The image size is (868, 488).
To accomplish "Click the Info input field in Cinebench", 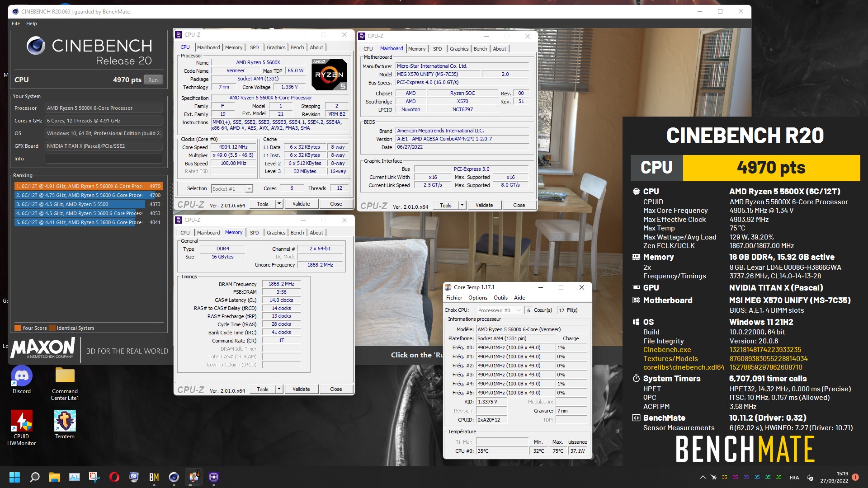I will pyautogui.click(x=104, y=159).
